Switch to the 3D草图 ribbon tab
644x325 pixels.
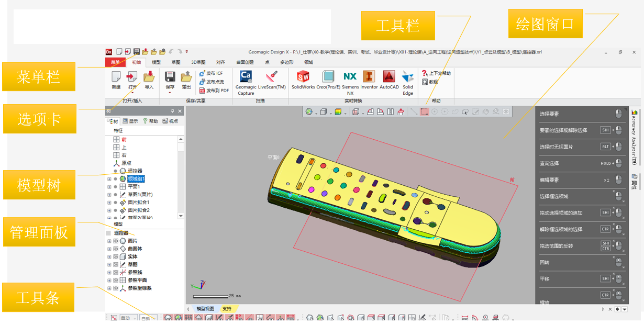198,62
